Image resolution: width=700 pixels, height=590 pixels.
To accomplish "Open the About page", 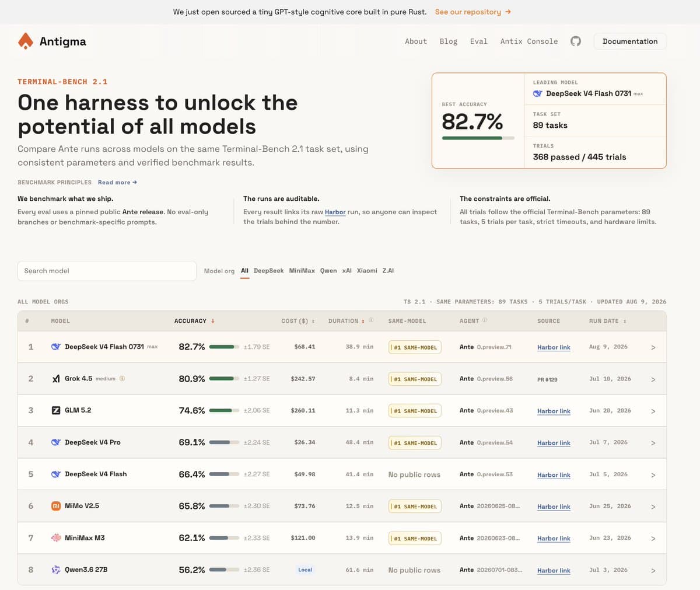I will pos(416,41).
